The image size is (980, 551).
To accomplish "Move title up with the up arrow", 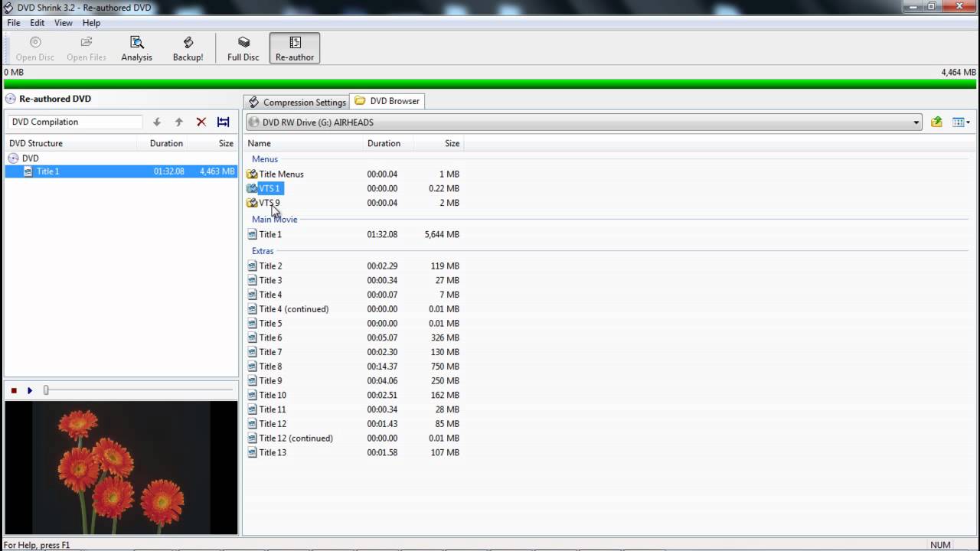I will click(178, 122).
